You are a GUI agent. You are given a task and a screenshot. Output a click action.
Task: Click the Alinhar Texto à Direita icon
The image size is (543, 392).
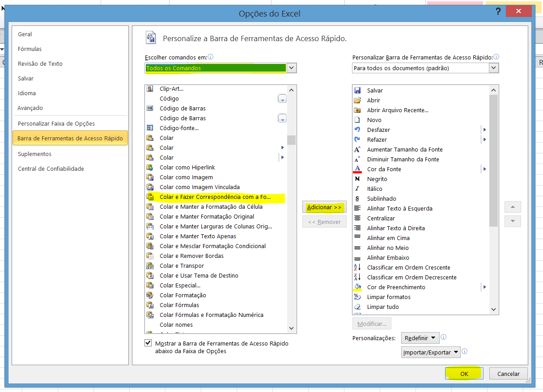[357, 228]
